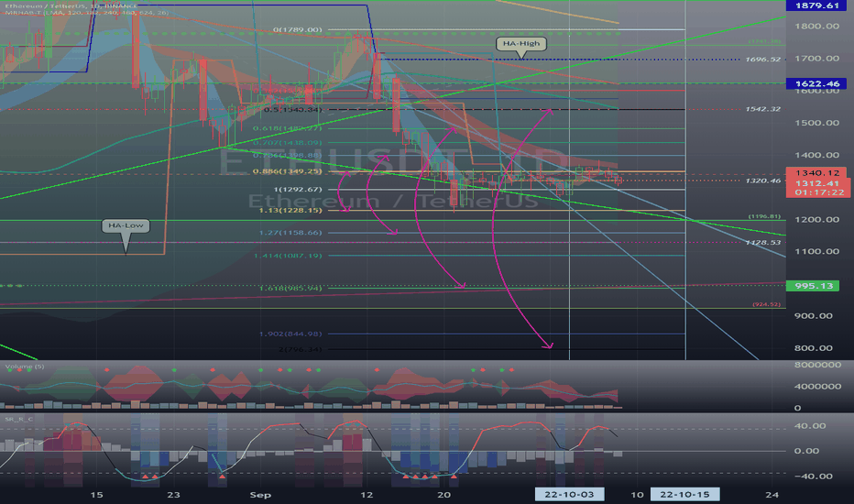854x504 pixels.
Task: Click the 1.618(985.94) extension label
Action: click(290, 289)
